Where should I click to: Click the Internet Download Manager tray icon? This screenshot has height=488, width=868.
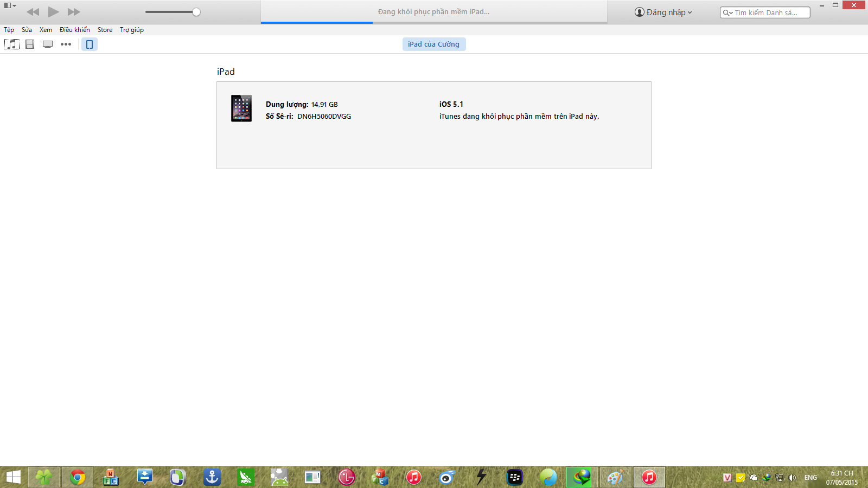[767, 478]
